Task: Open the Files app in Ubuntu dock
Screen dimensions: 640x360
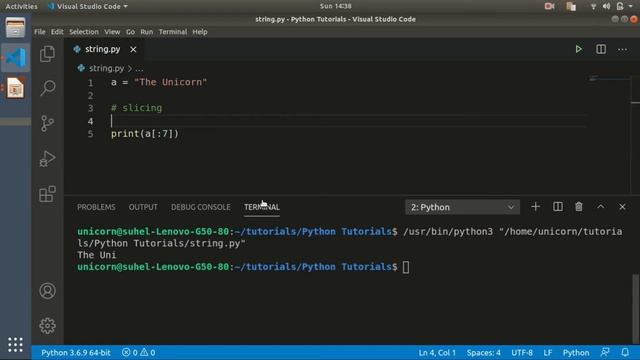Action: (x=15, y=28)
